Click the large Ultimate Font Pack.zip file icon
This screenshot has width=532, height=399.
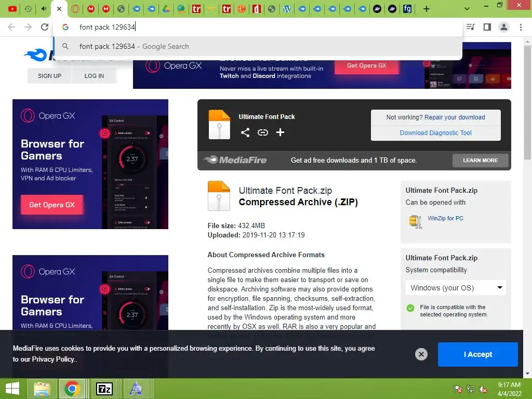pos(219,196)
